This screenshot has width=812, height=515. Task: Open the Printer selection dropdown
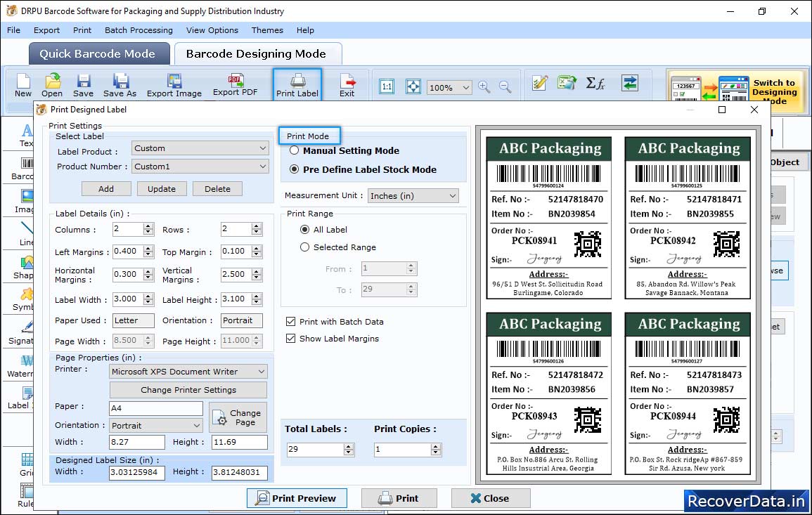(x=188, y=372)
